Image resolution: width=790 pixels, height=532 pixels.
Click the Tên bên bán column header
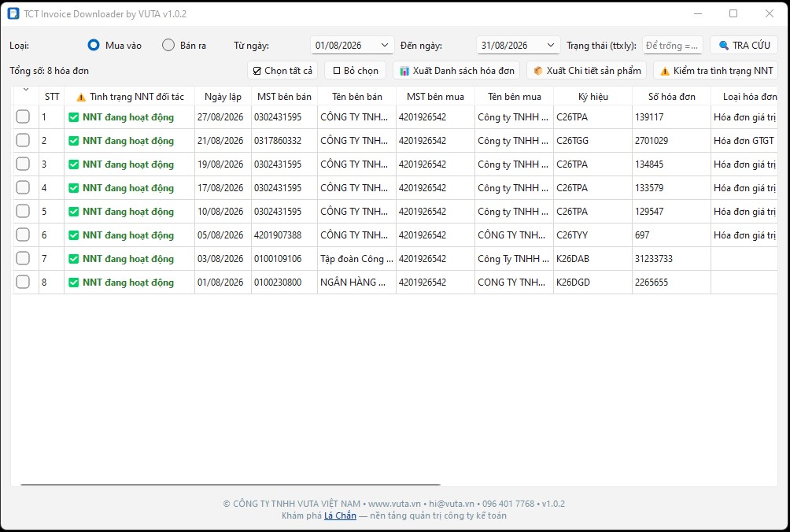click(356, 97)
